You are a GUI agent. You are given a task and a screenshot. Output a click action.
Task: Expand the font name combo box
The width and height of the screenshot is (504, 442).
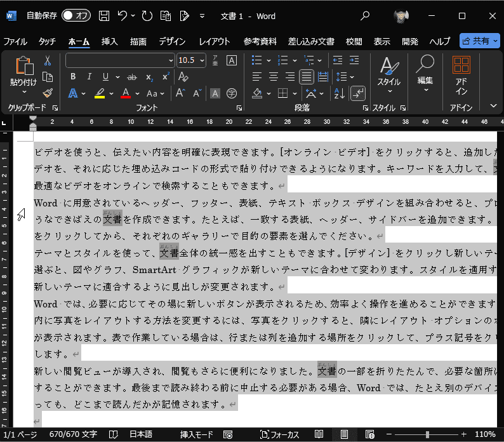[171, 60]
